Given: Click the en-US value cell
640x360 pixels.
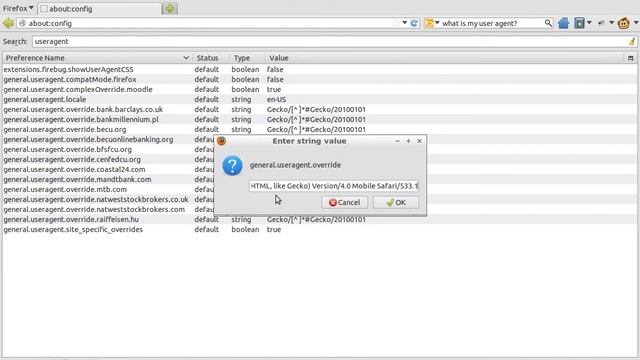Looking at the screenshot, I should pos(276,99).
